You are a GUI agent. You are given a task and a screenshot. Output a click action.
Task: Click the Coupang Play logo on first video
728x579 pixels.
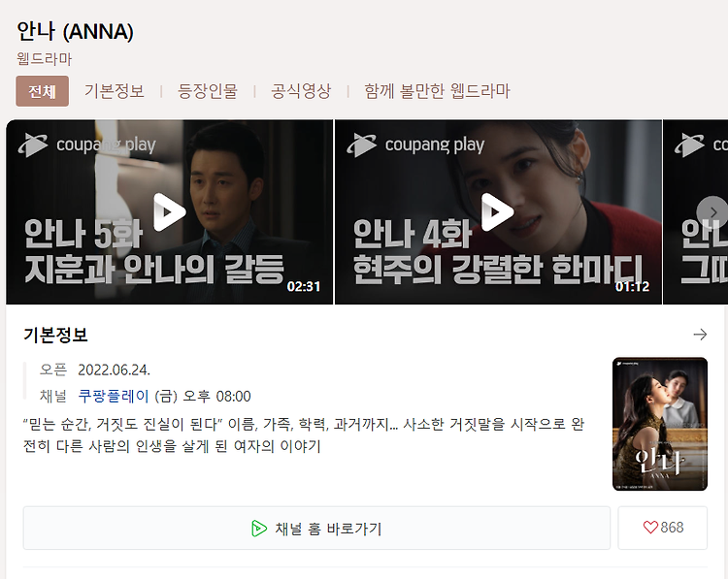[87, 145]
